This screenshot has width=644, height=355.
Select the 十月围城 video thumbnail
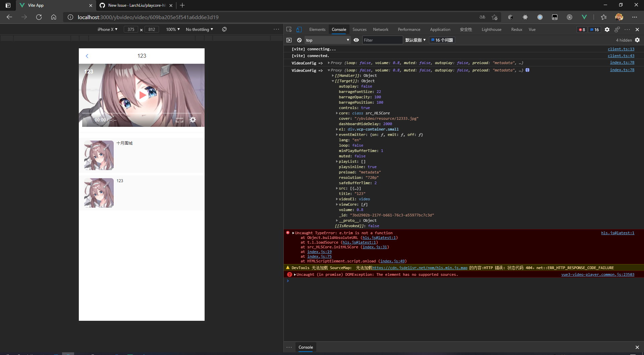(x=99, y=155)
